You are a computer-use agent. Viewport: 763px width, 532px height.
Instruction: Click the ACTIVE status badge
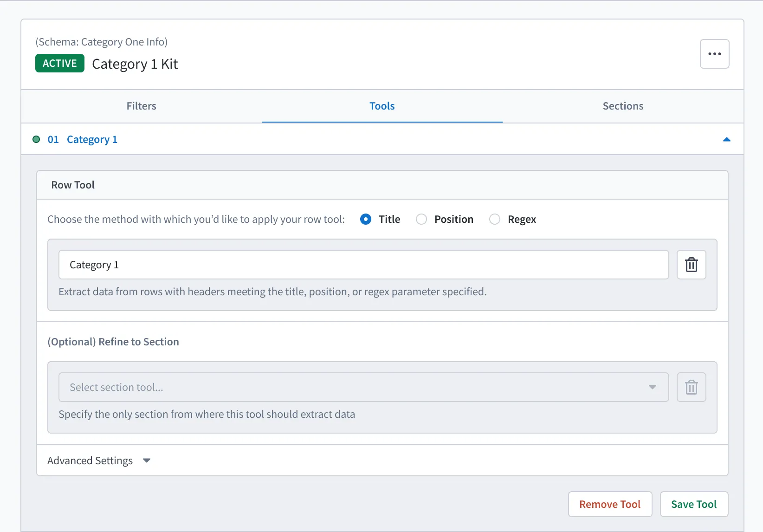[60, 63]
